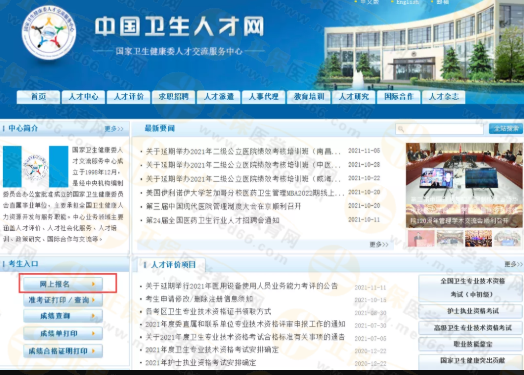Click the 职业技能鉴定 button
Viewport: 524px width, 375px height.
pyautogui.click(x=471, y=344)
